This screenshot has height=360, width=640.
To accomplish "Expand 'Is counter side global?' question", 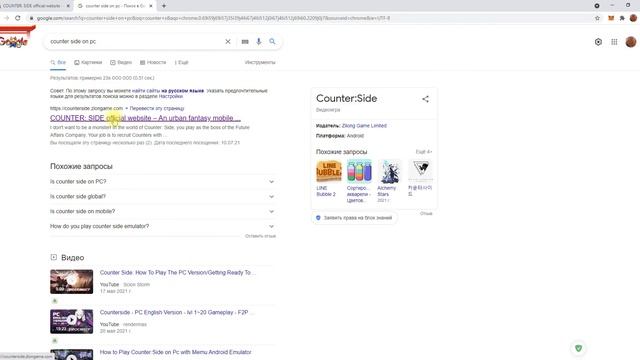I will pyautogui.click(x=162, y=196).
